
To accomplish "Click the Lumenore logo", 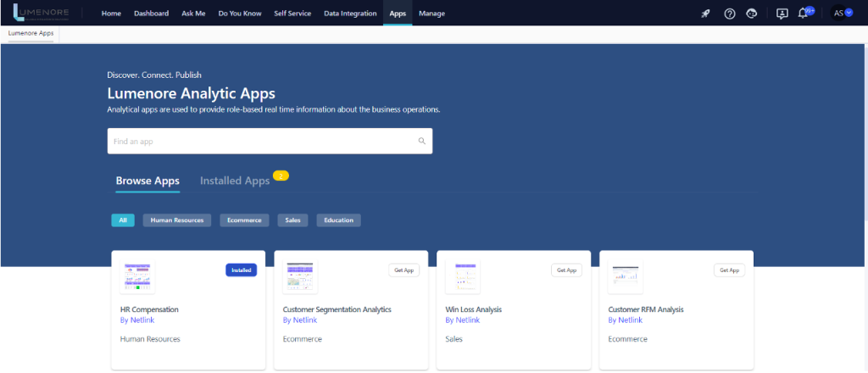I will [42, 14].
